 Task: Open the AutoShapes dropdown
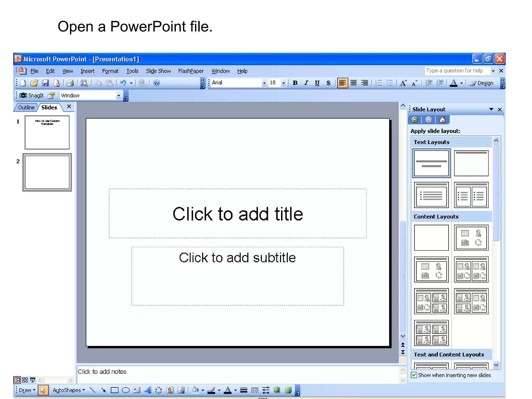[69, 390]
